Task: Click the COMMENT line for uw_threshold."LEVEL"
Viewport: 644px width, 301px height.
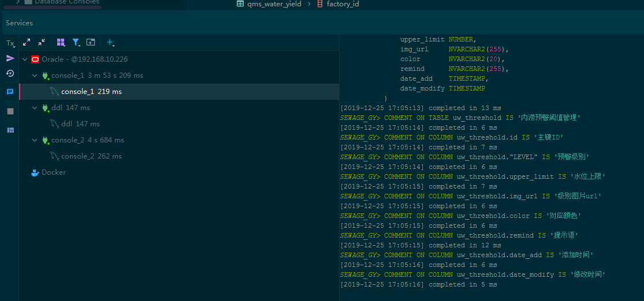Action: pyautogui.click(x=464, y=157)
